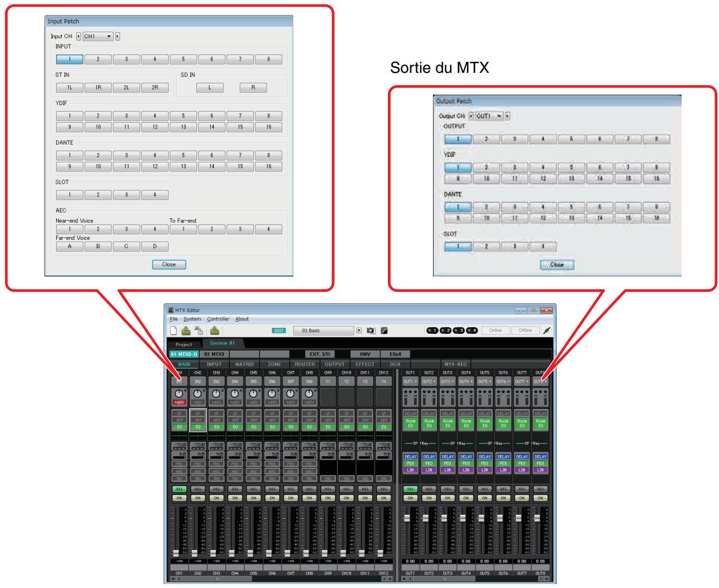
Task: Toggle CH1 +48V phantom power
Action: pos(179,402)
